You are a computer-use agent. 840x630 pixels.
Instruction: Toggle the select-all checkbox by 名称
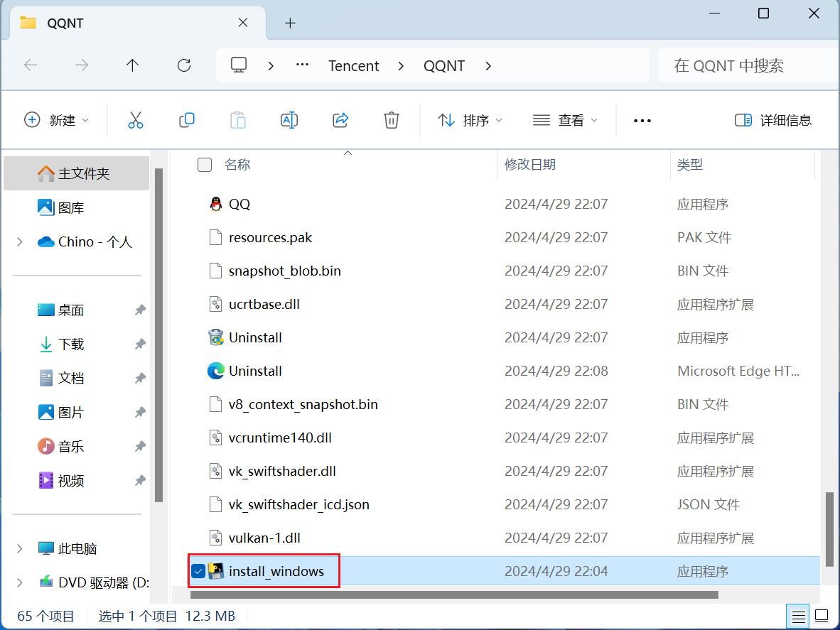click(x=205, y=164)
